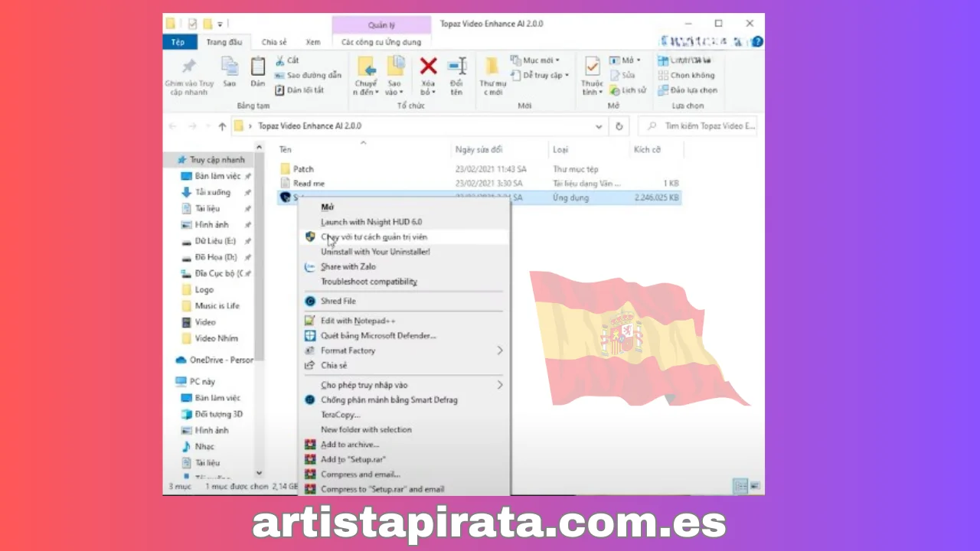This screenshot has height=551, width=980.
Task: Select the Read me text file
Action: [309, 183]
